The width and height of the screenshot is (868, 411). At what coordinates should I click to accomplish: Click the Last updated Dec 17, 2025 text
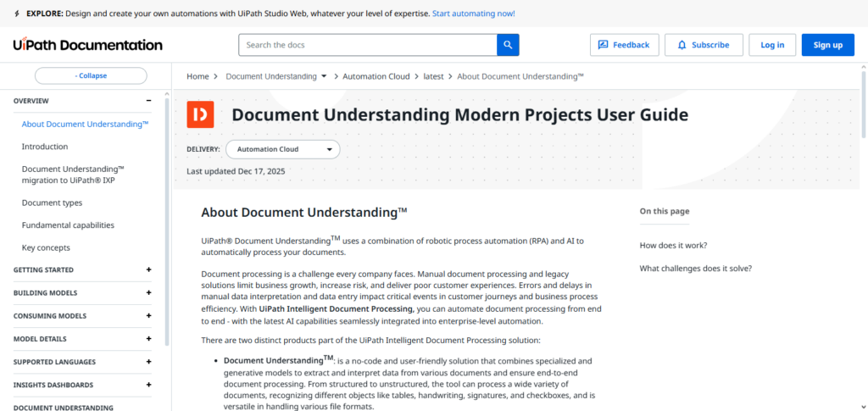pyautogui.click(x=236, y=171)
